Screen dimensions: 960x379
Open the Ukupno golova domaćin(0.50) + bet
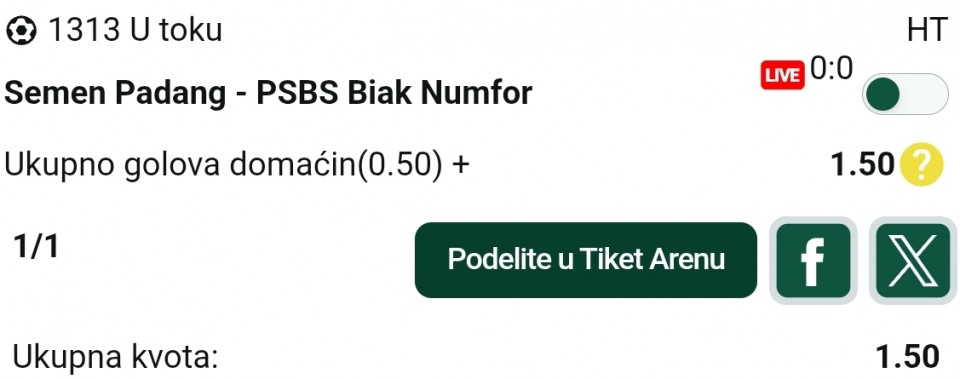[x=237, y=165]
